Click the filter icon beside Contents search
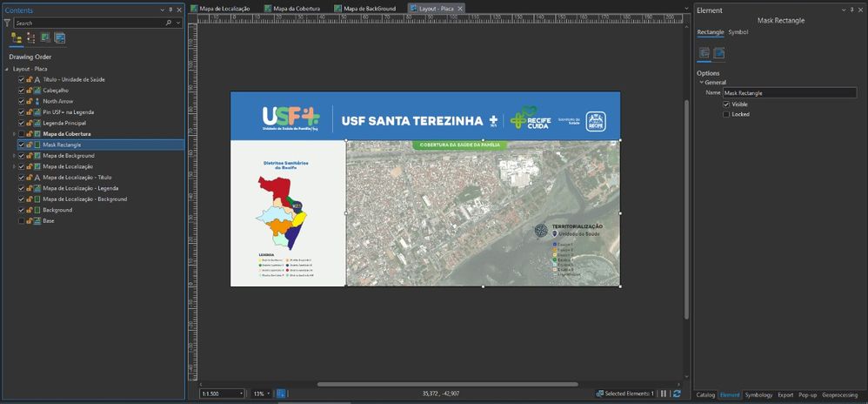Screen dimensions: 868x404 coord(7,24)
